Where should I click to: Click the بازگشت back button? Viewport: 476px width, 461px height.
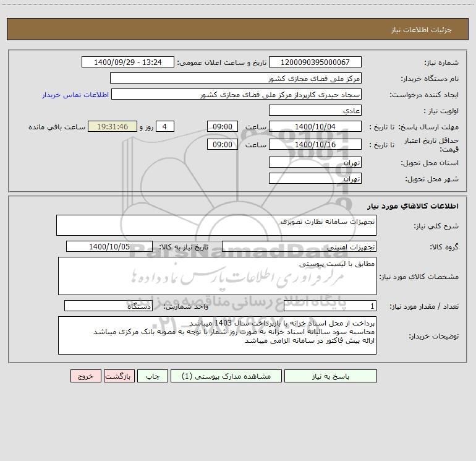click(x=119, y=376)
